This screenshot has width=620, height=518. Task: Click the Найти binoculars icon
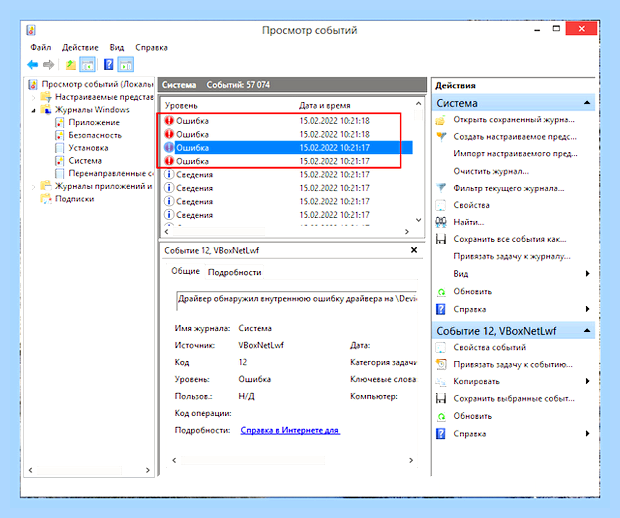pos(440,222)
